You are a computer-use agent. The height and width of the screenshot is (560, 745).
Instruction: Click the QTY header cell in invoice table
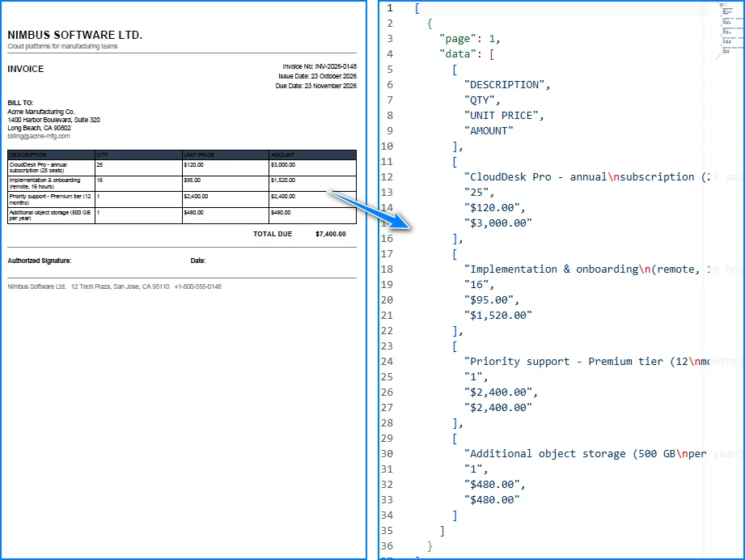pos(139,155)
